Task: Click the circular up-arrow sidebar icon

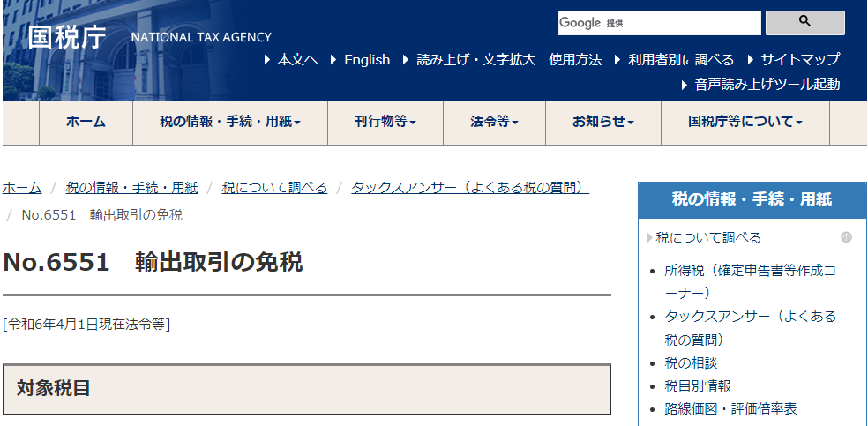Action: point(846,237)
